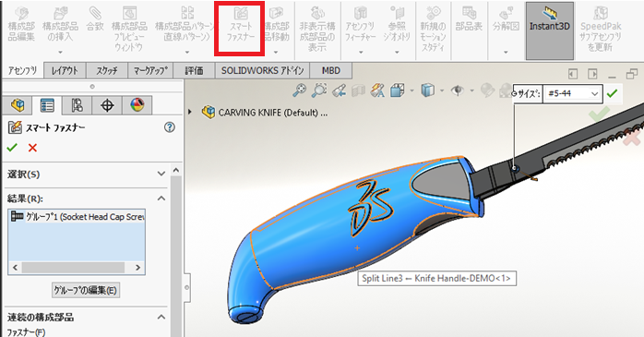Screen dimensions: 644x337
Task: Collapse the 連続の構成部品 section
Action: pos(161,317)
